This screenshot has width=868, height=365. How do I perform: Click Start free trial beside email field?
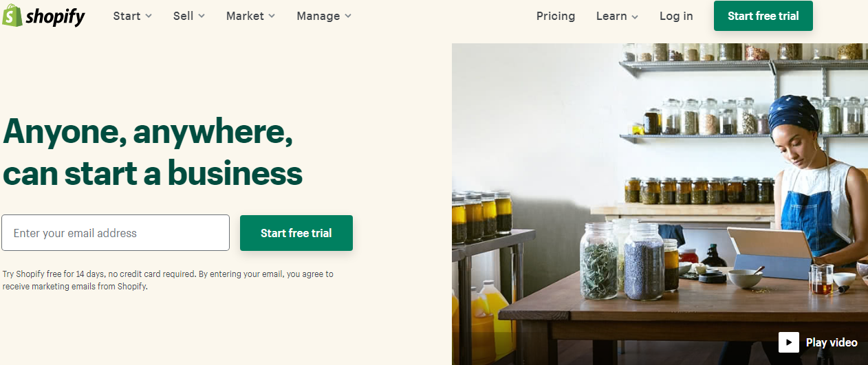tap(296, 233)
